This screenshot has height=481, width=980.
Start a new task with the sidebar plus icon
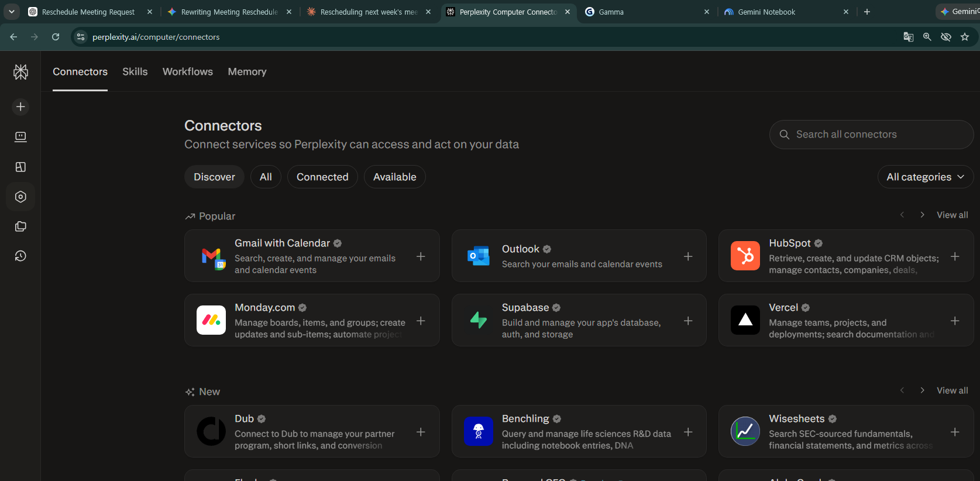point(20,106)
